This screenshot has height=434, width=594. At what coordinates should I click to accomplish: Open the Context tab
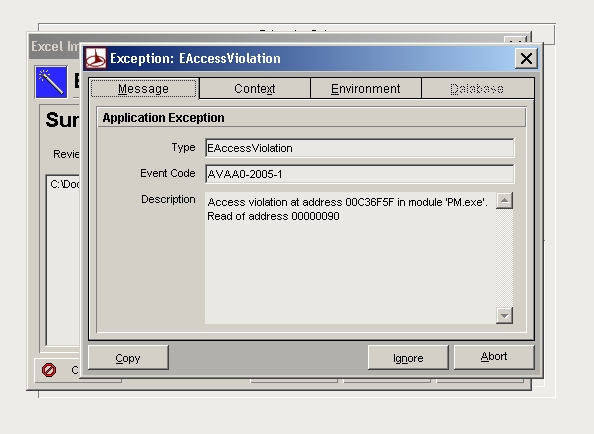coord(255,89)
